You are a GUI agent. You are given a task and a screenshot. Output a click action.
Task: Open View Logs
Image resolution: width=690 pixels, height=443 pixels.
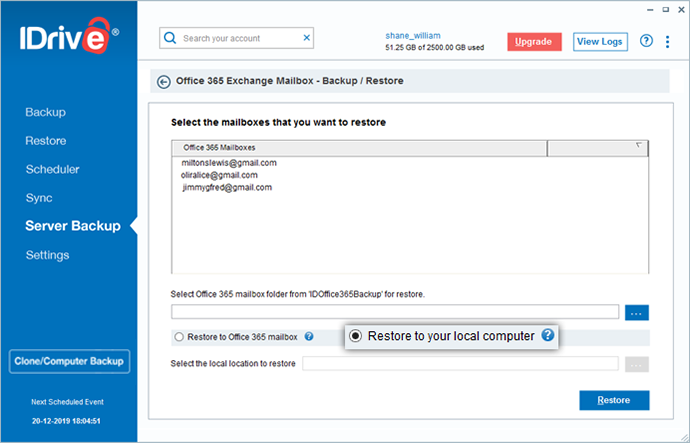point(600,42)
